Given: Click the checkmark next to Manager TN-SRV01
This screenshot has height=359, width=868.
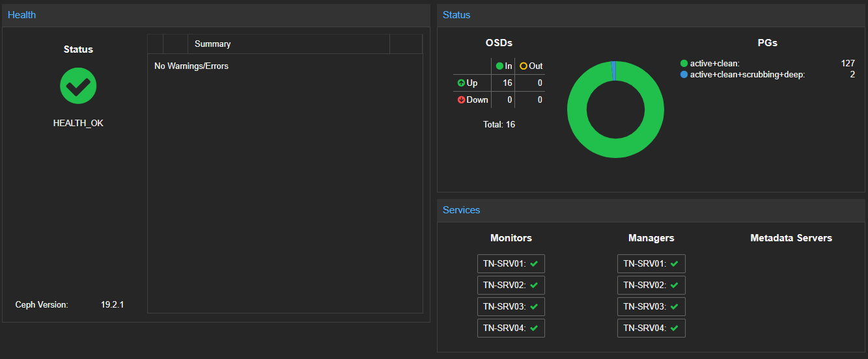Looking at the screenshot, I should tap(675, 263).
